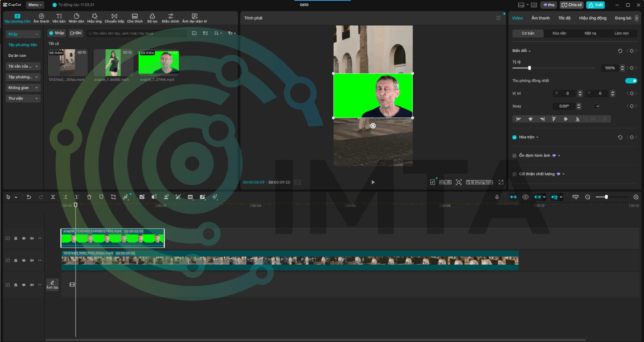
Task: Click the Mirror/flip icon in timeline toolbar
Action: pos(126,197)
